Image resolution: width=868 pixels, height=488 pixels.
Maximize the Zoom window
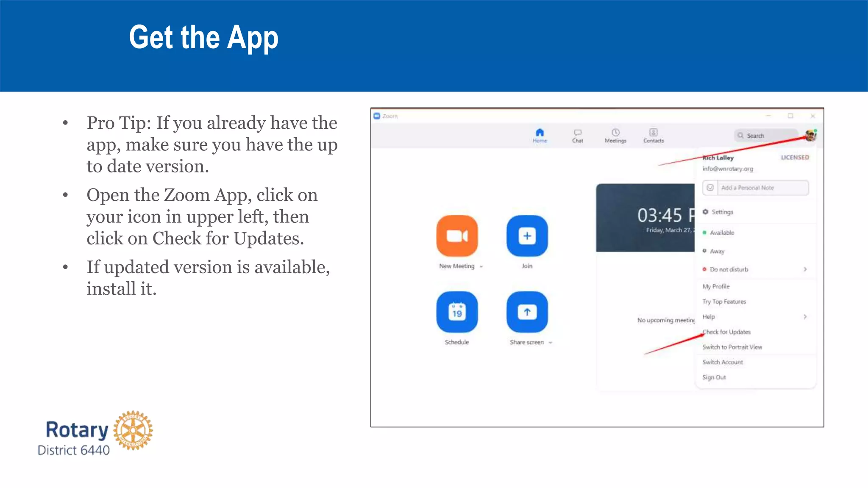[790, 116]
